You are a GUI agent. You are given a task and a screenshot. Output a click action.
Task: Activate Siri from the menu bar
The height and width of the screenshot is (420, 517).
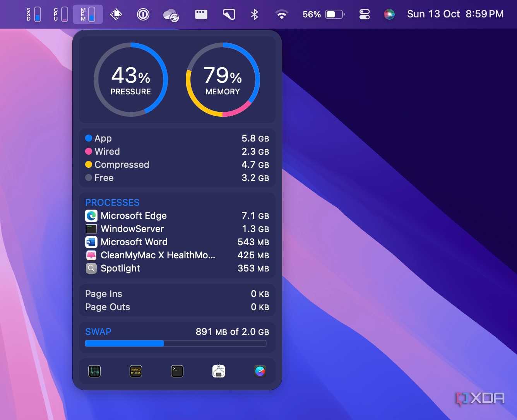coord(389,15)
